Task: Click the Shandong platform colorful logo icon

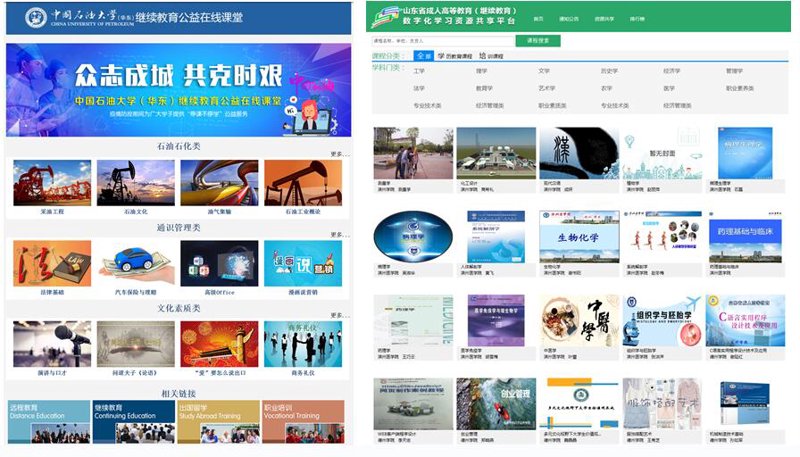Action: tap(385, 17)
